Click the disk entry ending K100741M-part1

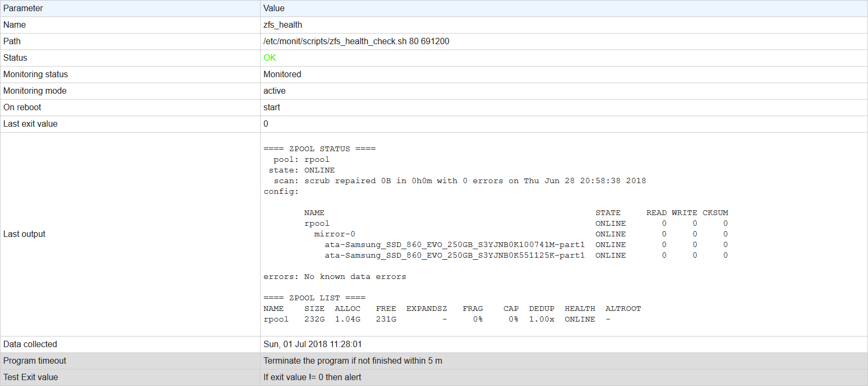[454, 245]
